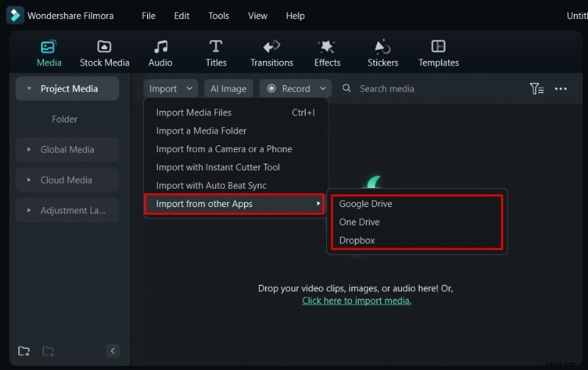Open the Record dropdown

pos(295,89)
